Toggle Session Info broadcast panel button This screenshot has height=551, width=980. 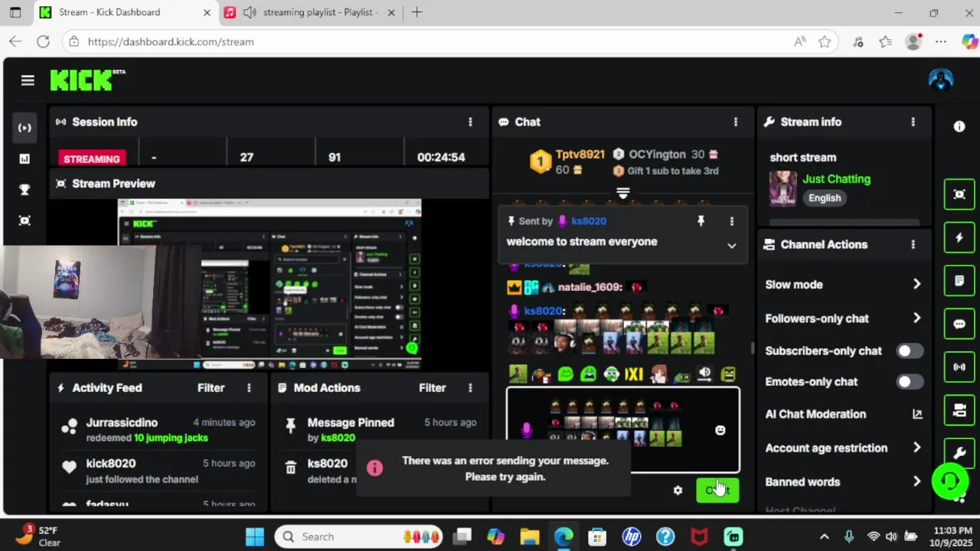point(959,367)
